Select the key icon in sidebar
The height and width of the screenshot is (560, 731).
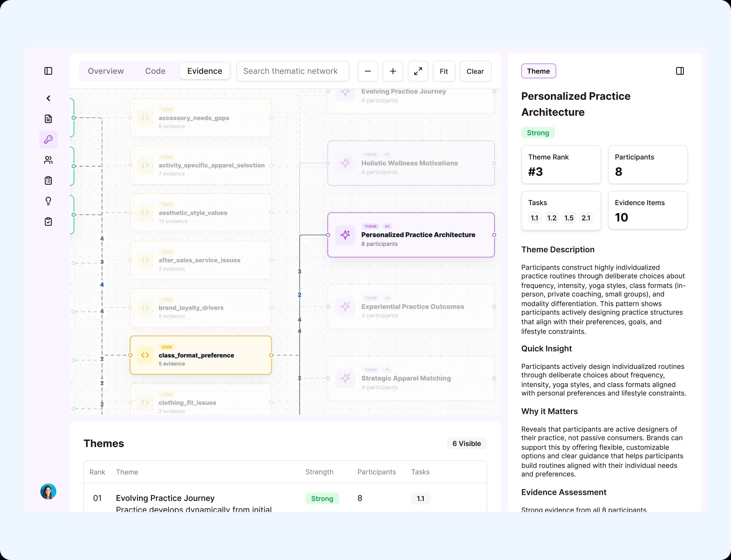click(x=48, y=139)
